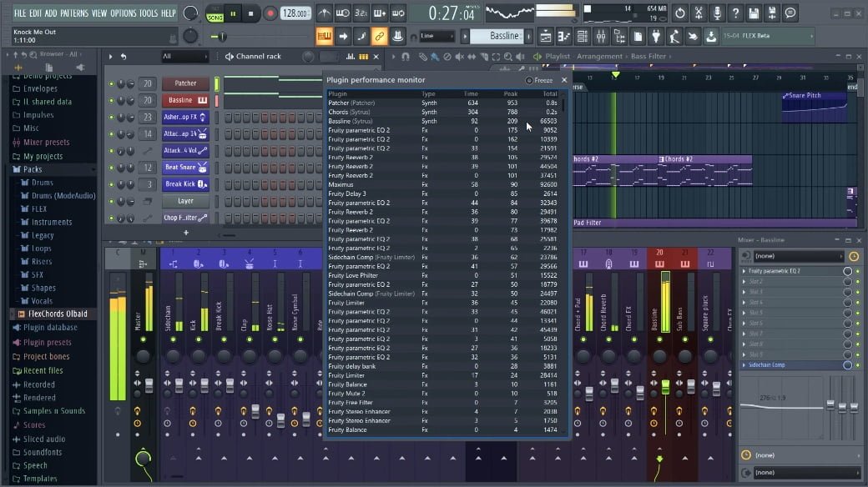Mute the Beat Snare channel green light
Viewport: 868px width, 487px height.
111,168
